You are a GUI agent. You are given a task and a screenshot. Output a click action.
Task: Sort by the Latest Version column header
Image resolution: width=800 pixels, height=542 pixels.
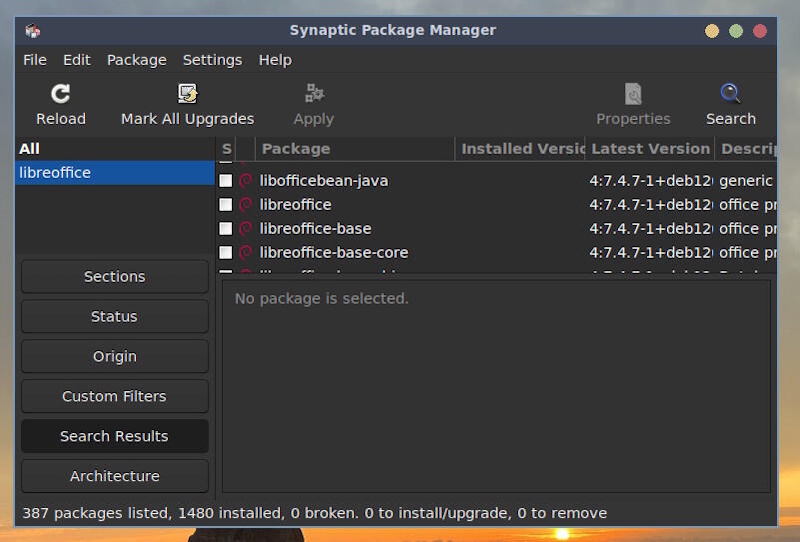(x=650, y=149)
